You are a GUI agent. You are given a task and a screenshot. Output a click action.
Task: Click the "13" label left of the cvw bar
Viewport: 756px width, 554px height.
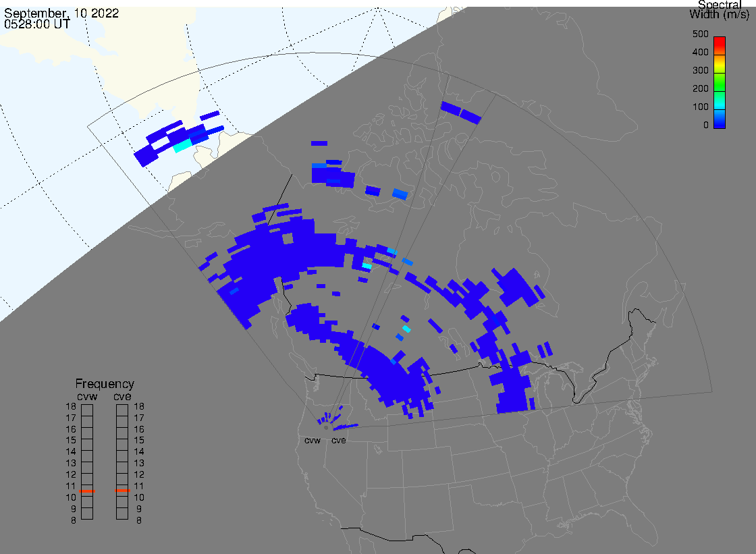pyautogui.click(x=71, y=464)
